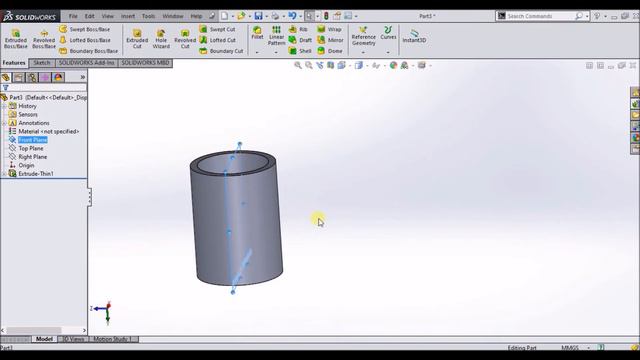Open the Save dropdown arrow
Viewport: 640px width, 360px height.
[x=267, y=16]
